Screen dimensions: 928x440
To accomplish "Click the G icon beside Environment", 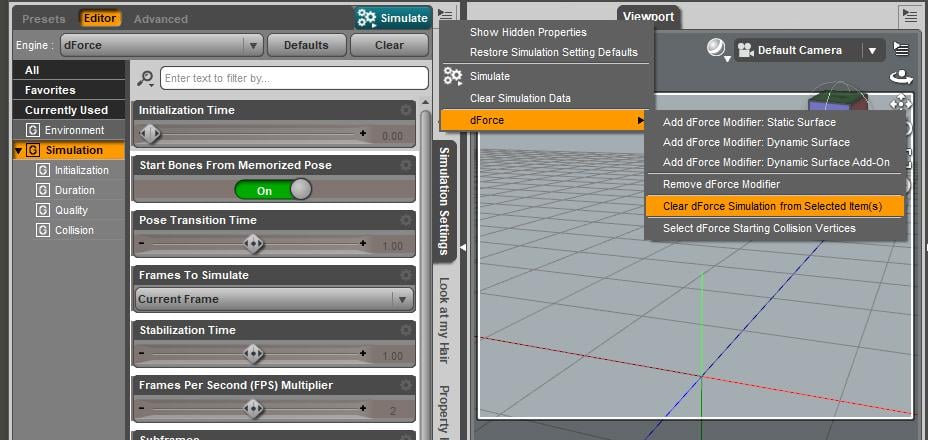I will 33,130.
